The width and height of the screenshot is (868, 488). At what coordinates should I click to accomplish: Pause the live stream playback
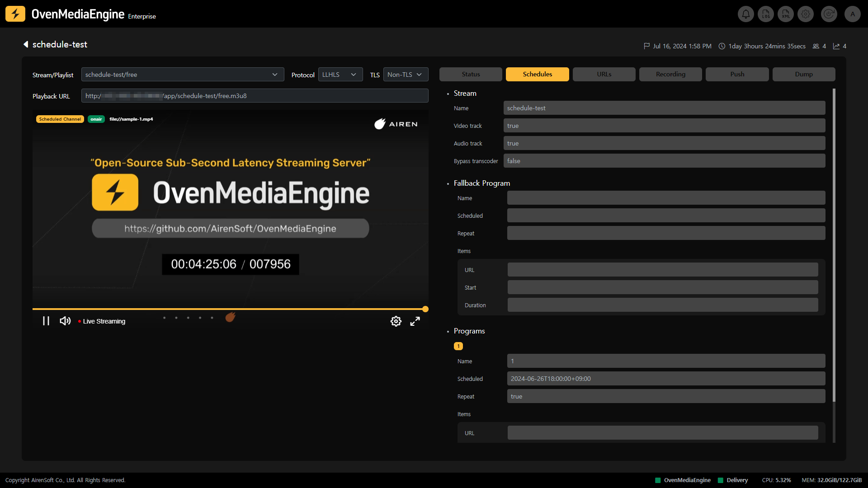(x=46, y=321)
